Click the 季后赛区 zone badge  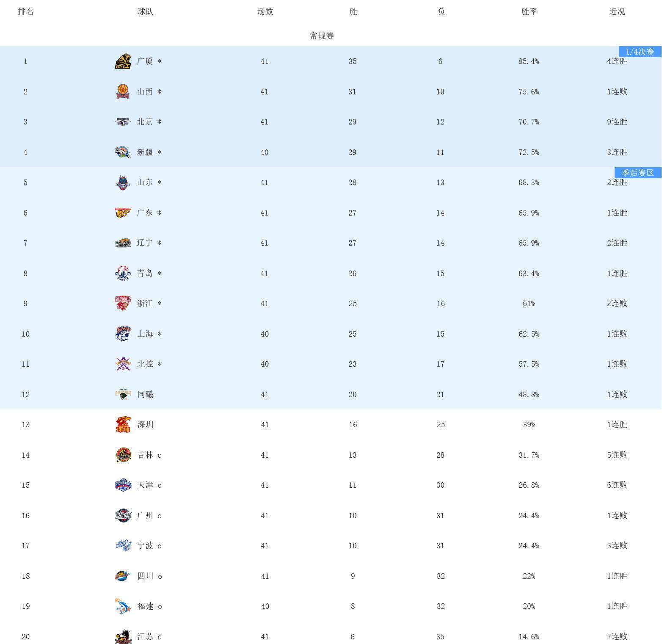point(637,173)
